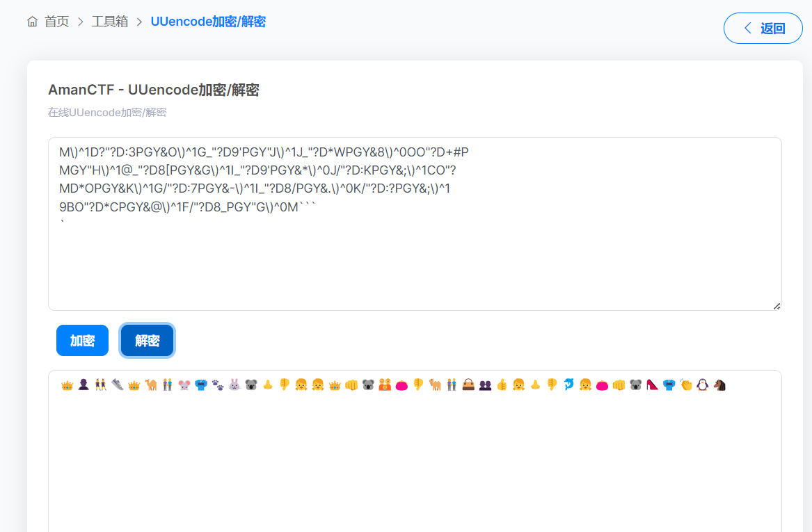Click the paw prints emoji
The width and height of the screenshot is (812, 532).
tap(218, 385)
